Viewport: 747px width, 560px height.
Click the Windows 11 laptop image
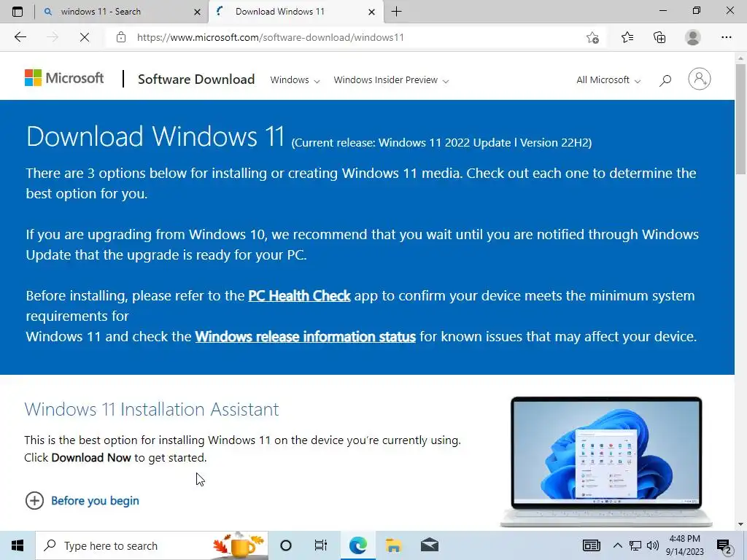click(606, 461)
